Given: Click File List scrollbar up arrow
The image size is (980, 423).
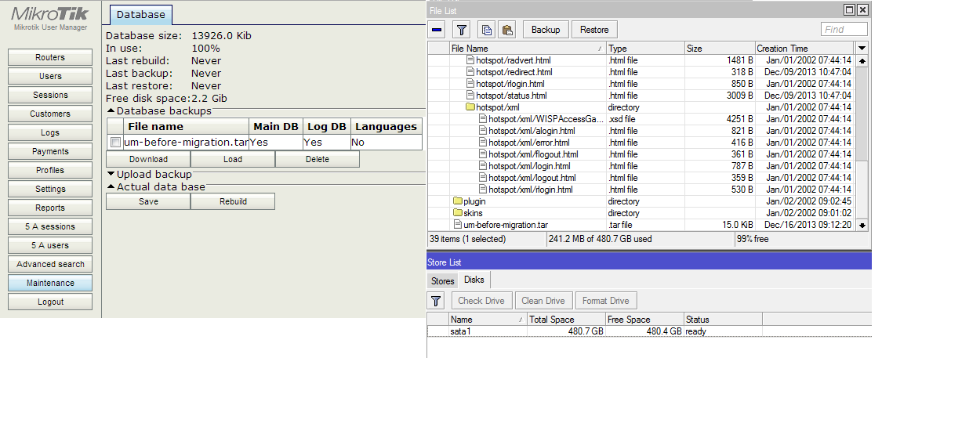Looking at the screenshot, I should pyautogui.click(x=862, y=60).
